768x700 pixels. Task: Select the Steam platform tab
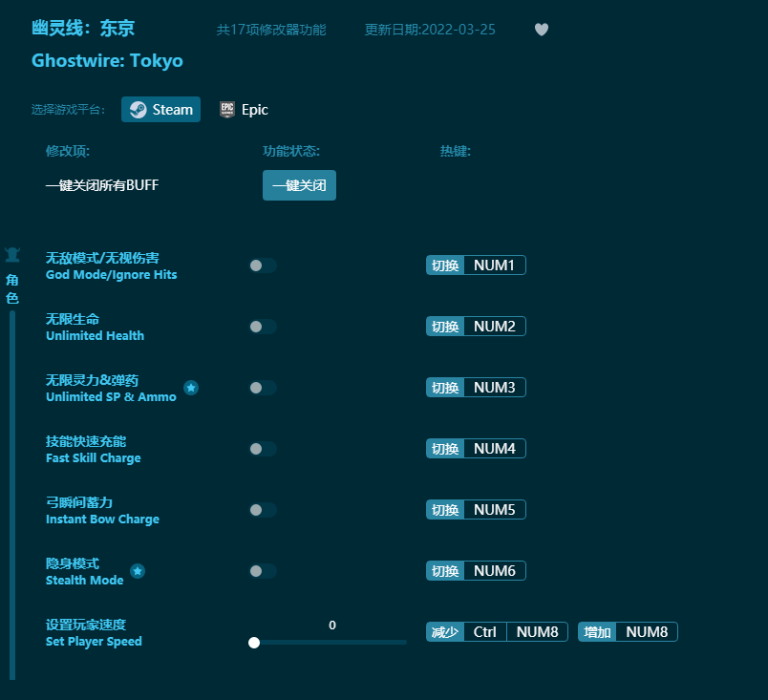click(161, 110)
